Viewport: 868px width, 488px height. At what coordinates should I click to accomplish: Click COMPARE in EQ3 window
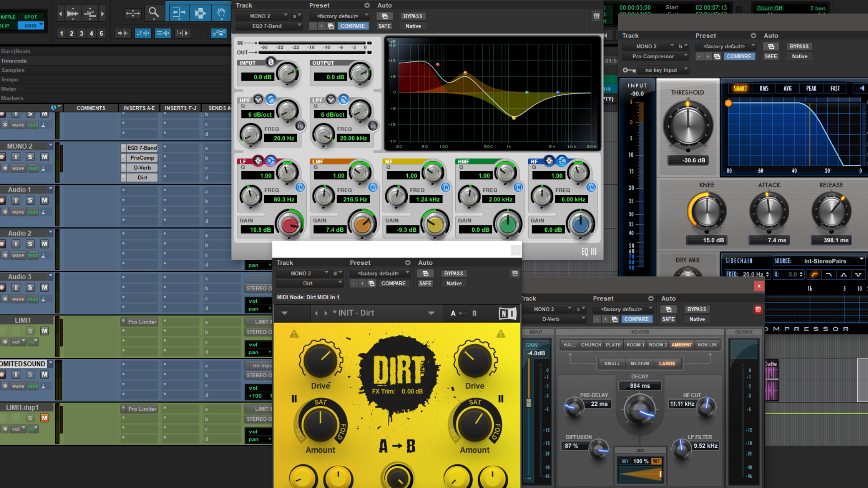(x=353, y=26)
